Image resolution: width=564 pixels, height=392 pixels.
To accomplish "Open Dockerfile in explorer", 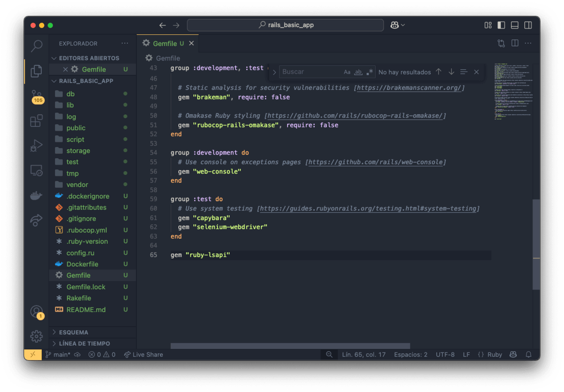I will pyautogui.click(x=93, y=264).
